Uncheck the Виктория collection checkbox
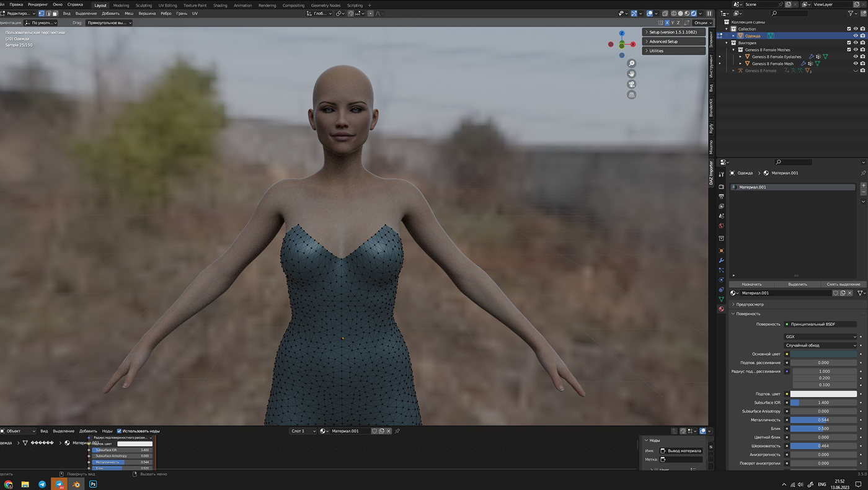The height and width of the screenshot is (490, 868). tap(849, 43)
